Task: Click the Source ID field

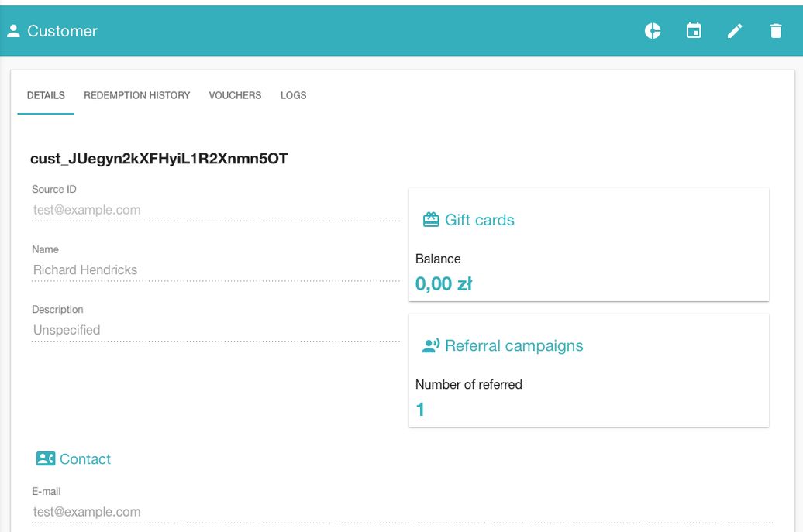Action: tap(215, 210)
